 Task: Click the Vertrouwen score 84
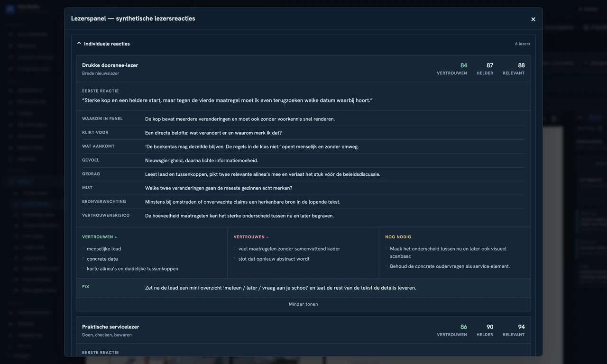click(x=464, y=65)
